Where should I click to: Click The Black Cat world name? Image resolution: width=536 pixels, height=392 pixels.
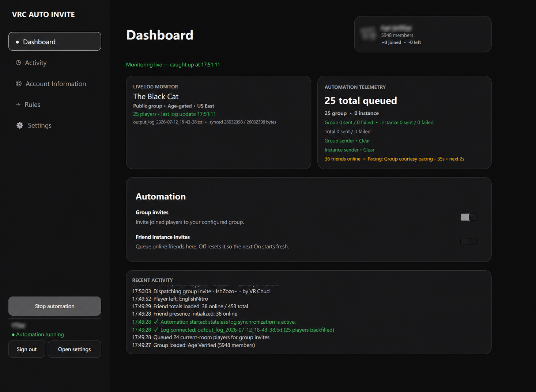(x=156, y=96)
